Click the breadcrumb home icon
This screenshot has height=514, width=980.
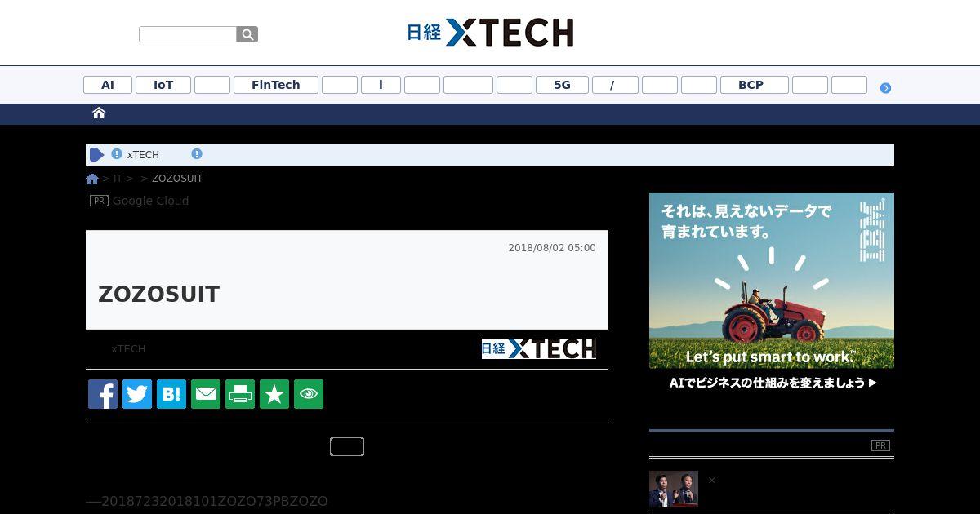click(x=92, y=179)
